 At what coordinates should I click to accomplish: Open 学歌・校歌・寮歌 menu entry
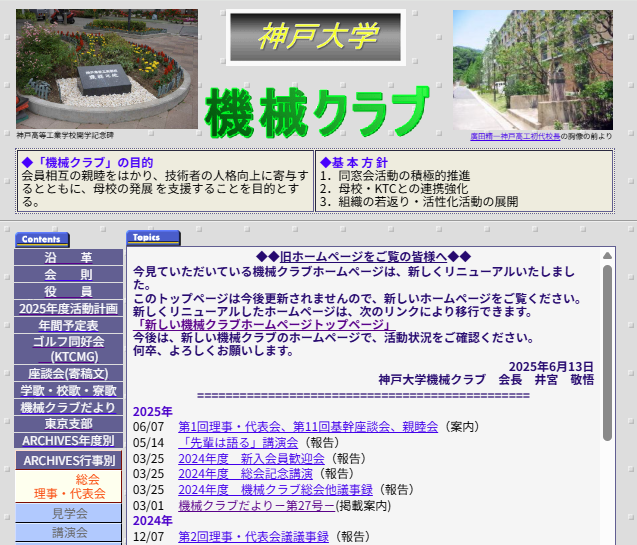coord(68,390)
